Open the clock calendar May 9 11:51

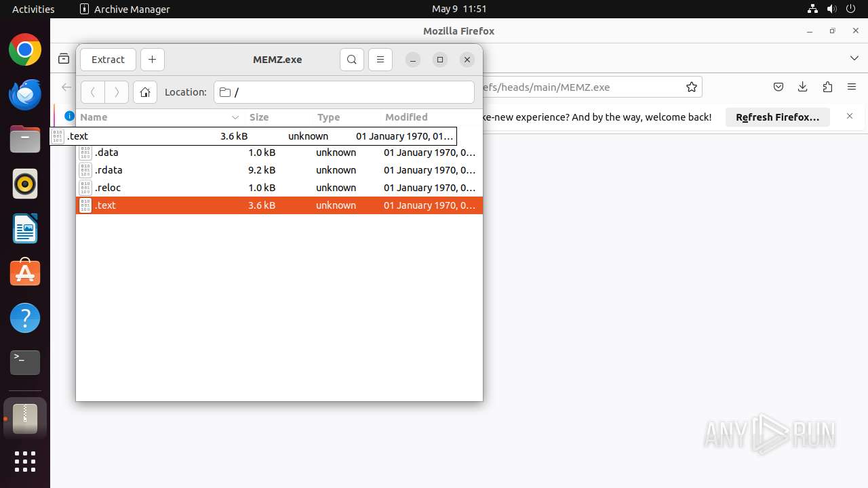459,9
